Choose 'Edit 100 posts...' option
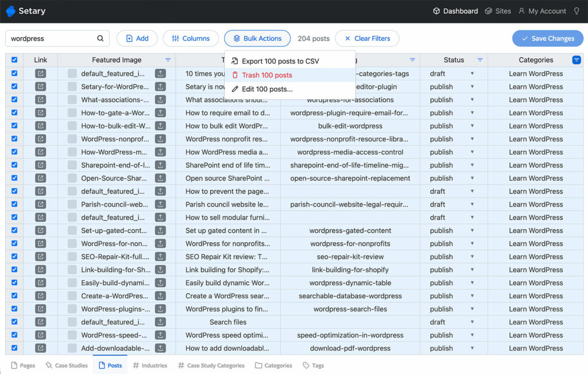 coord(290,89)
